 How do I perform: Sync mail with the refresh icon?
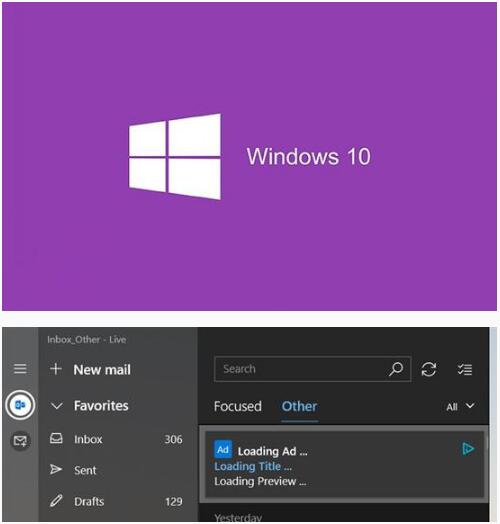click(x=429, y=369)
